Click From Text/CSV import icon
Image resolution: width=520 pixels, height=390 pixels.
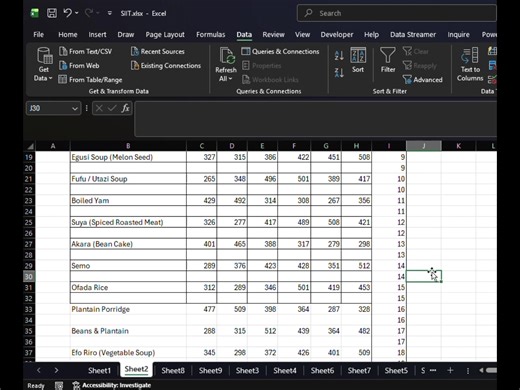[63, 51]
